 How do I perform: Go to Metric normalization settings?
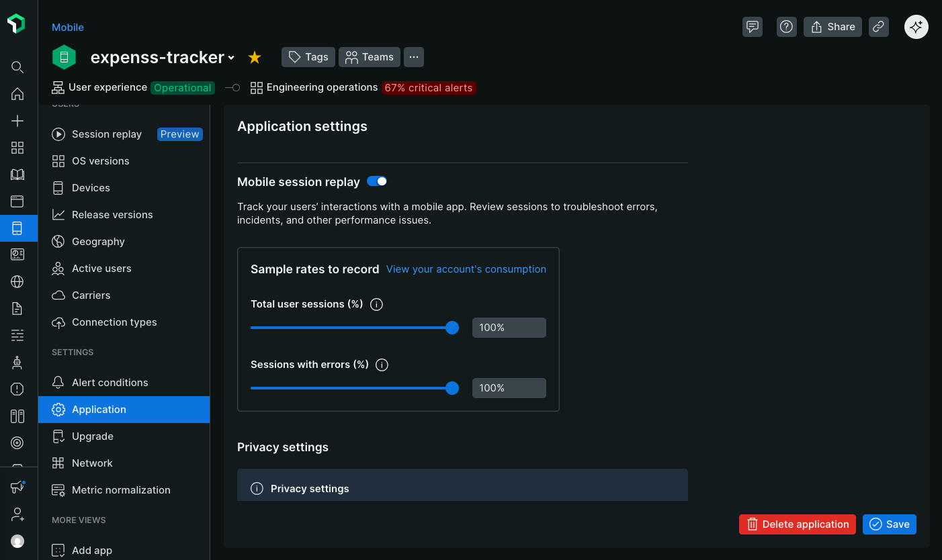[121, 490]
